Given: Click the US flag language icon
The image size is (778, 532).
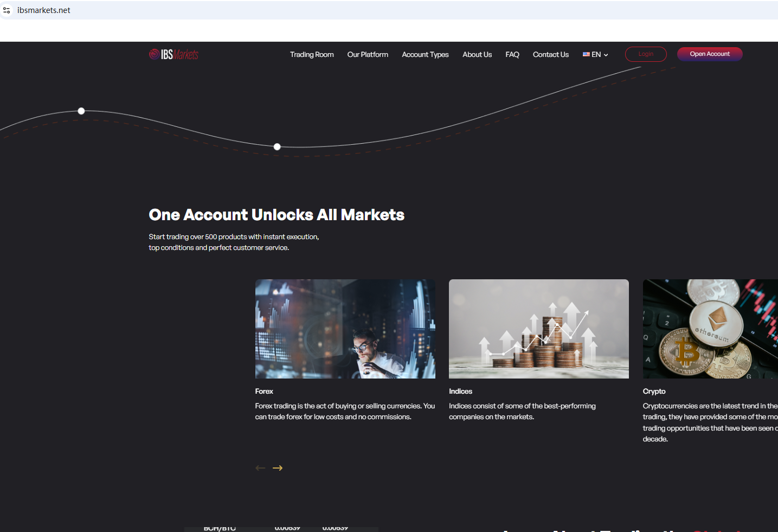Looking at the screenshot, I should pos(586,54).
